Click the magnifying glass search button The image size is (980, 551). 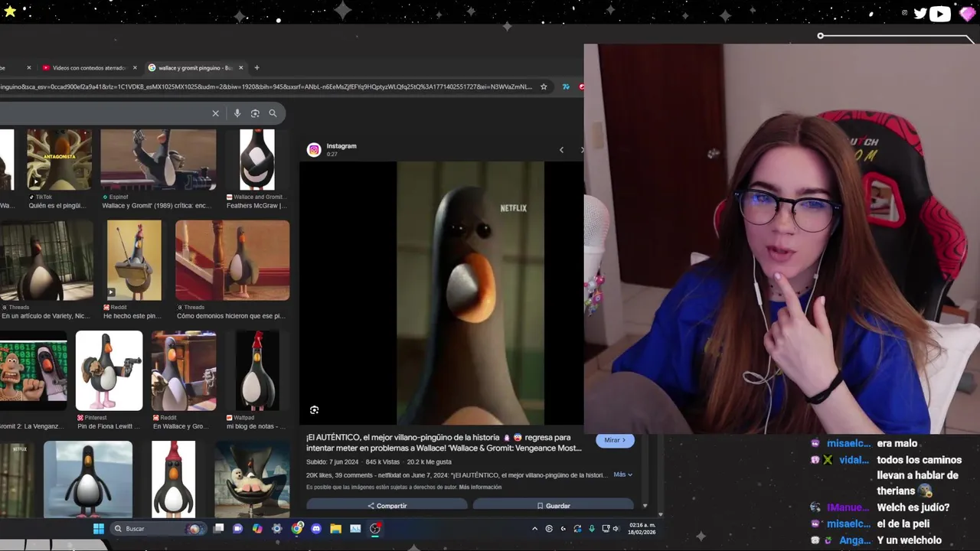coord(273,113)
